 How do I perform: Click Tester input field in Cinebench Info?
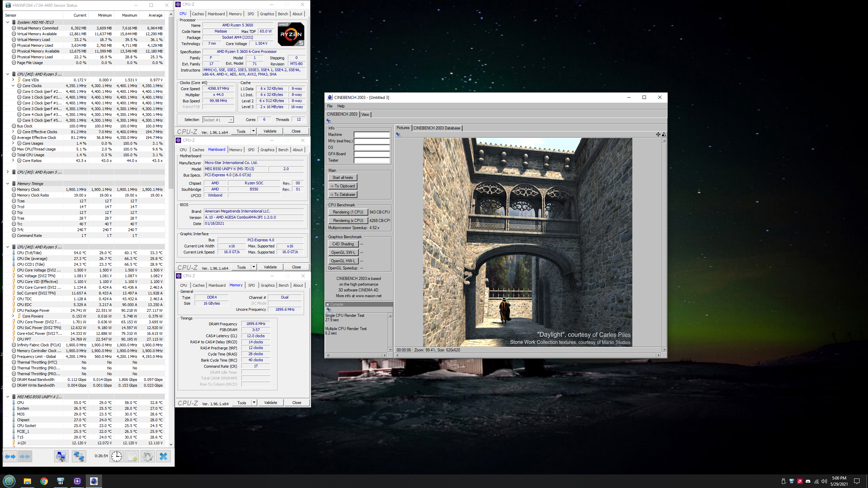[x=372, y=160]
